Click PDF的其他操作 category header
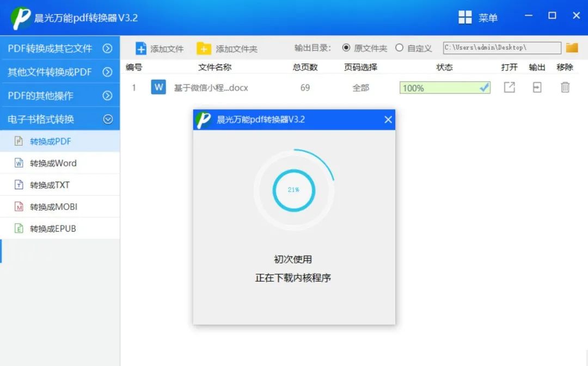This screenshot has height=366, width=588. [x=60, y=96]
